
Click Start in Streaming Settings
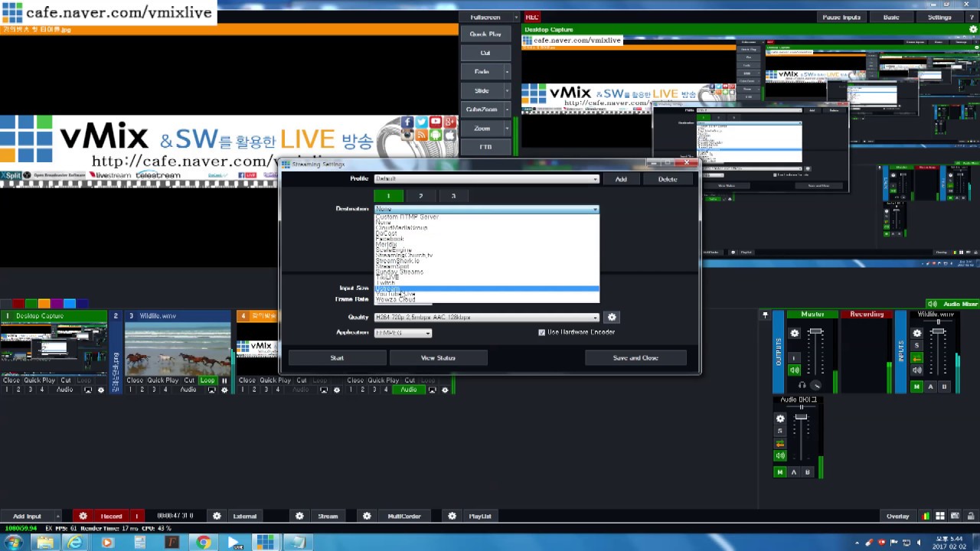point(337,357)
